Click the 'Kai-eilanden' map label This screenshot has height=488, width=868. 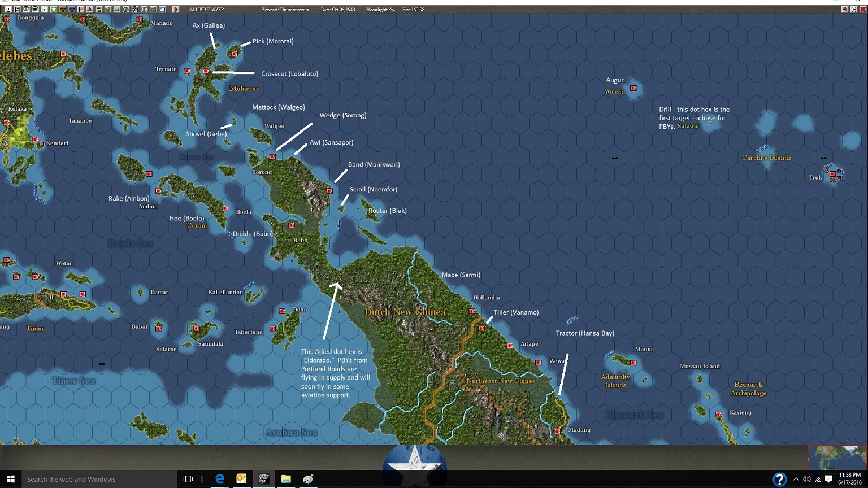[225, 292]
